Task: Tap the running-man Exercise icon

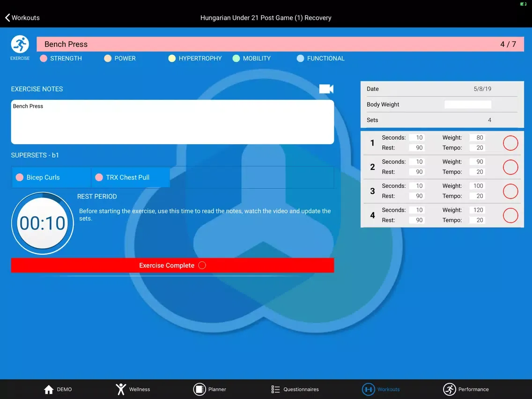Action: (x=20, y=44)
